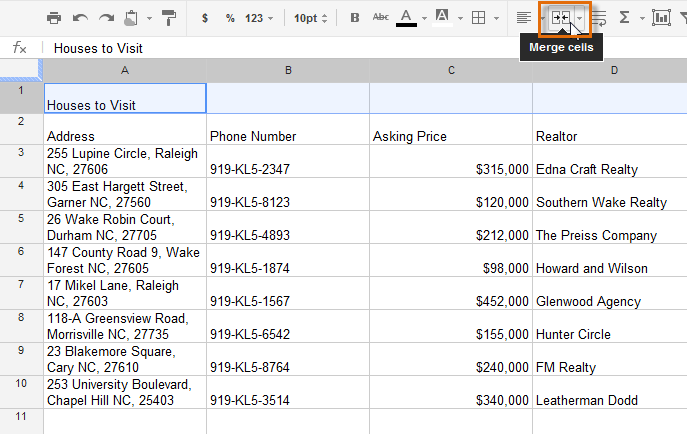Click the fx formula icon

[20, 47]
